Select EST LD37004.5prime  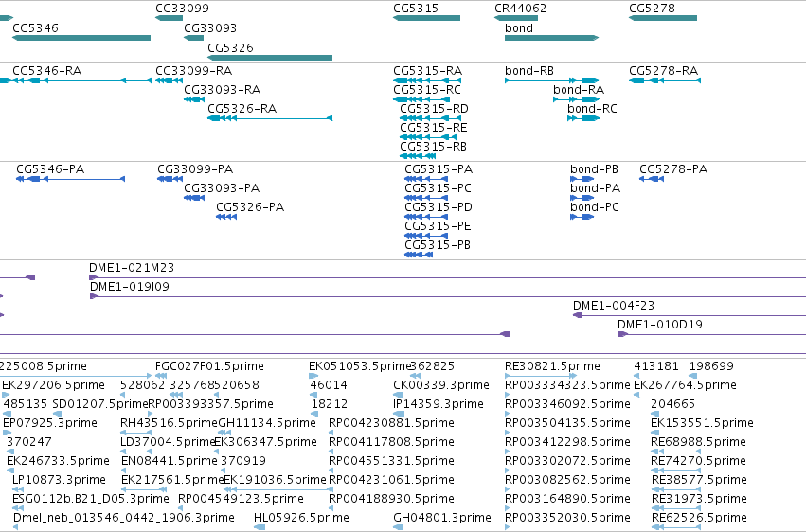point(167,443)
